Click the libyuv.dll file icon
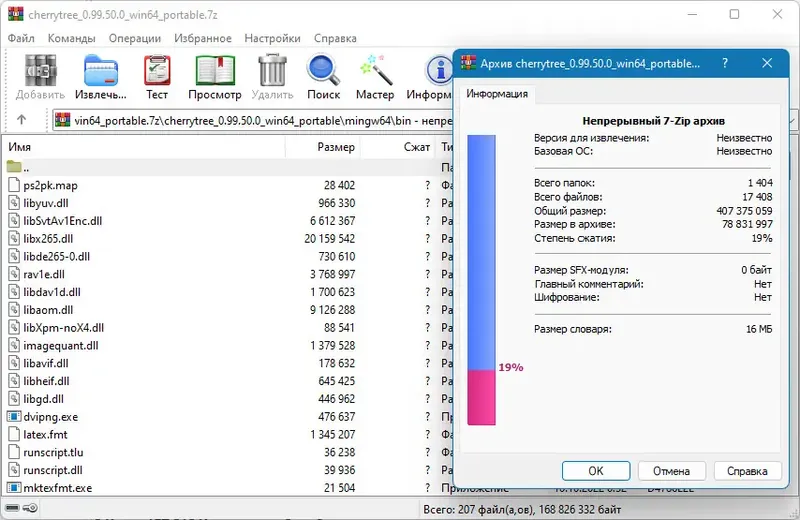 (x=14, y=203)
